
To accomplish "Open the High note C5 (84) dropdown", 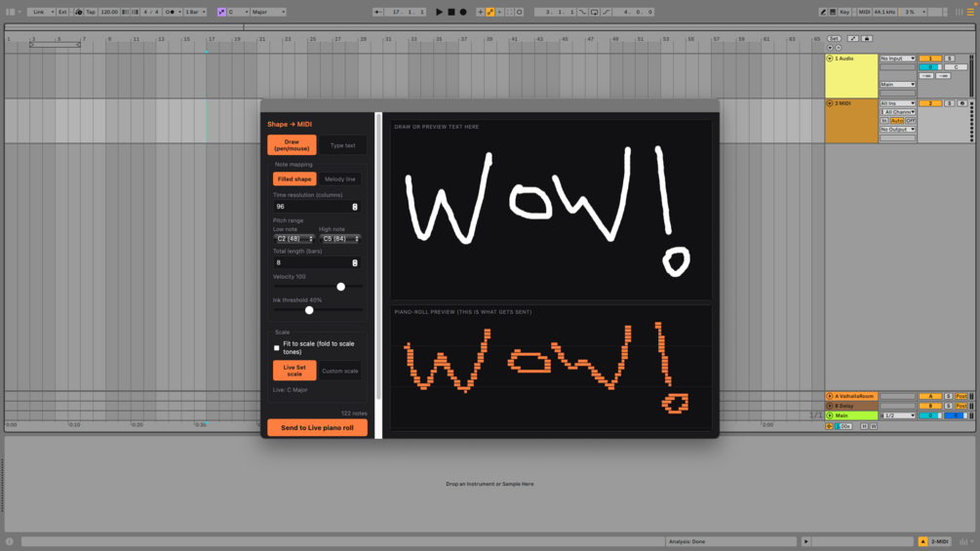I will (340, 239).
